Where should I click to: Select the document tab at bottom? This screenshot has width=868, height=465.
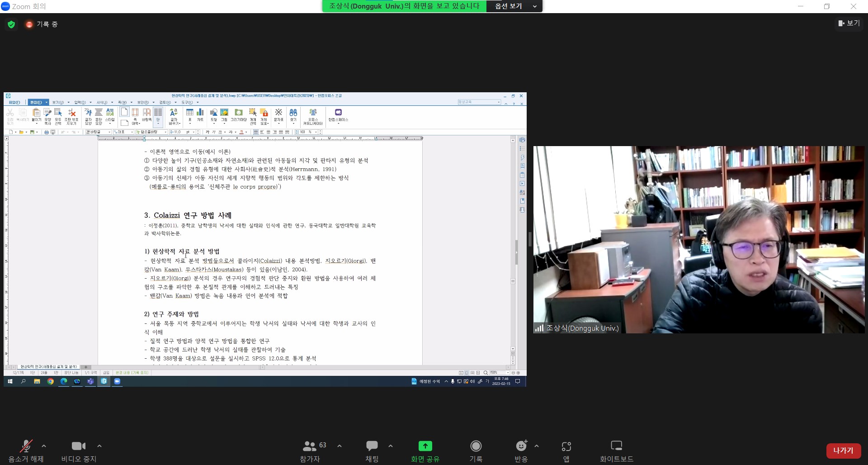click(48, 367)
